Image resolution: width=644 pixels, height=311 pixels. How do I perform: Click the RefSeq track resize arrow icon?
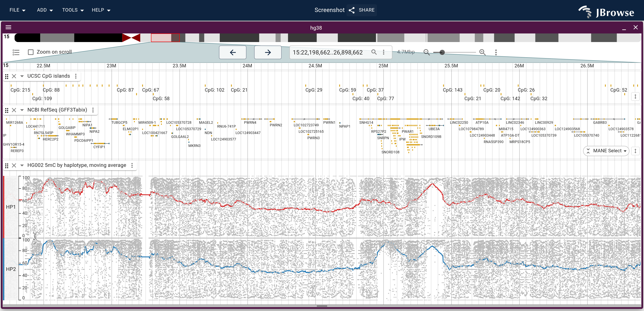tap(635, 151)
